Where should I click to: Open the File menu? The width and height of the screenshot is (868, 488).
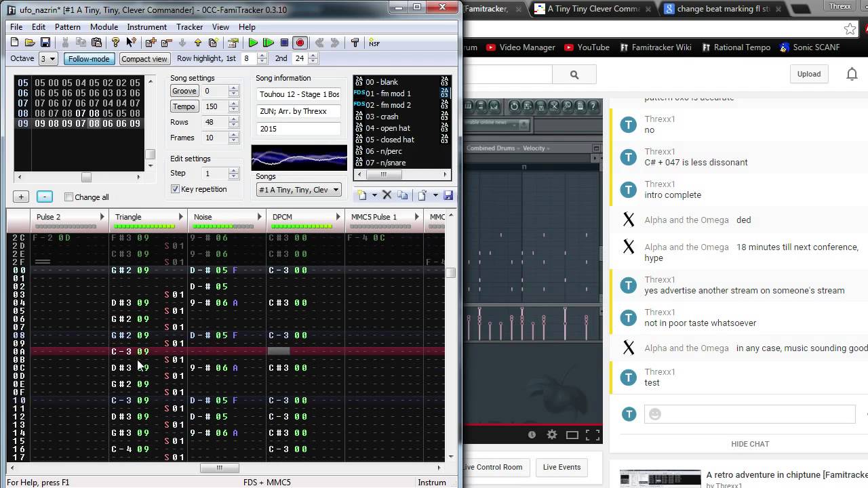[16, 27]
